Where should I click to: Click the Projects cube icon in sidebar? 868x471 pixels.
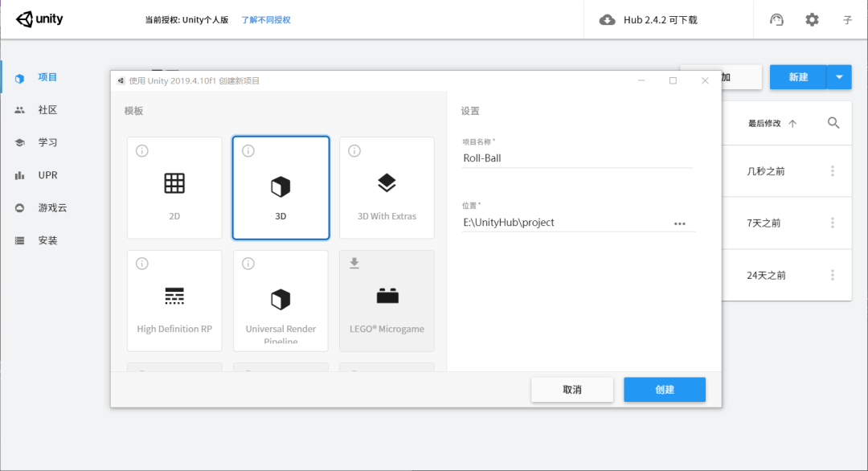[x=19, y=78]
